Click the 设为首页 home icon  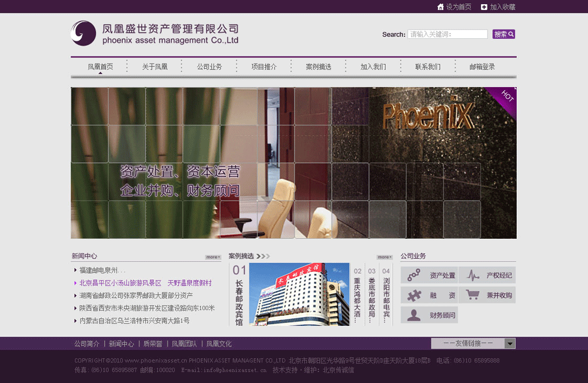coord(440,7)
